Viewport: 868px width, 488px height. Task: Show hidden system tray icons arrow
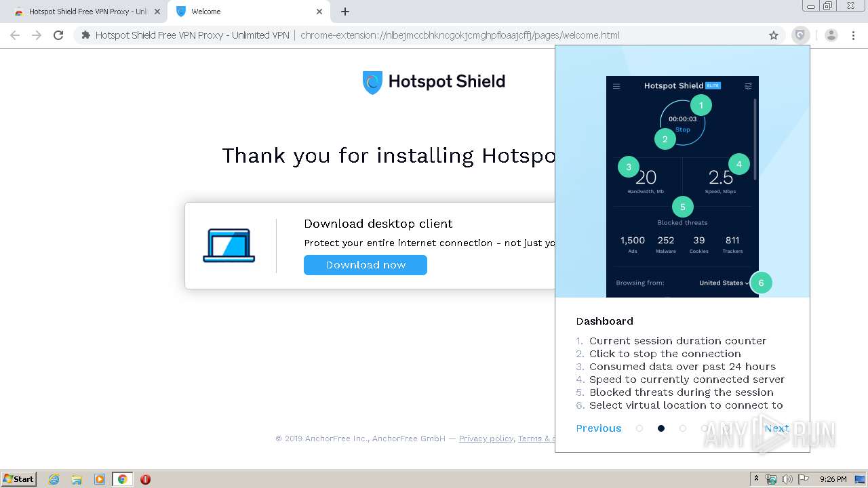pyautogui.click(x=756, y=479)
